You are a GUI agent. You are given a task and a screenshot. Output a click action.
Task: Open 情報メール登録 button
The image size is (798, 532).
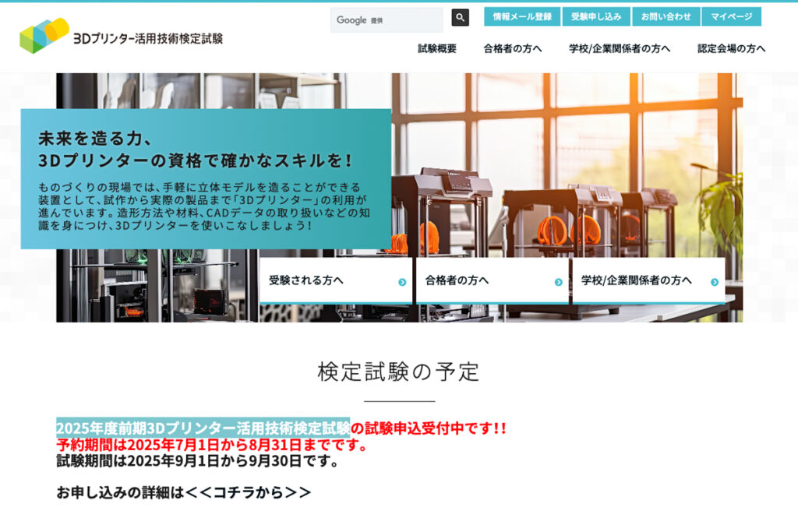[x=522, y=16]
